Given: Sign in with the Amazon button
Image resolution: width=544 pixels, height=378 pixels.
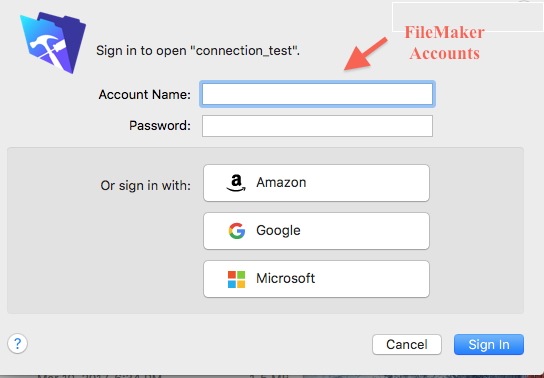Looking at the screenshot, I should (316, 183).
